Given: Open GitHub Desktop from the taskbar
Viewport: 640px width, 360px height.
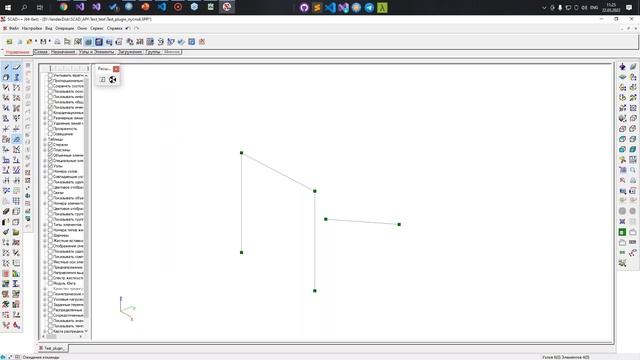Looking at the screenshot, I should [304, 7].
